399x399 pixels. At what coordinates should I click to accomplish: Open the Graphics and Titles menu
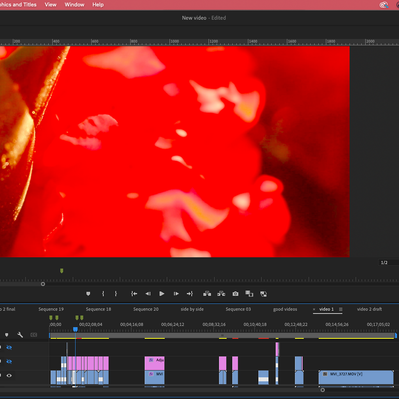tap(18, 5)
